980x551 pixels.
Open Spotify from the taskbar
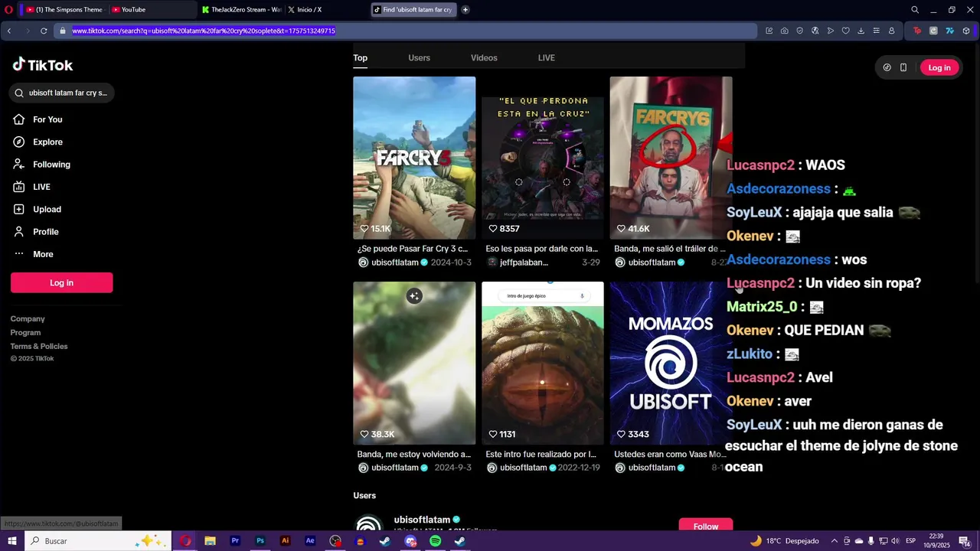[435, 541]
